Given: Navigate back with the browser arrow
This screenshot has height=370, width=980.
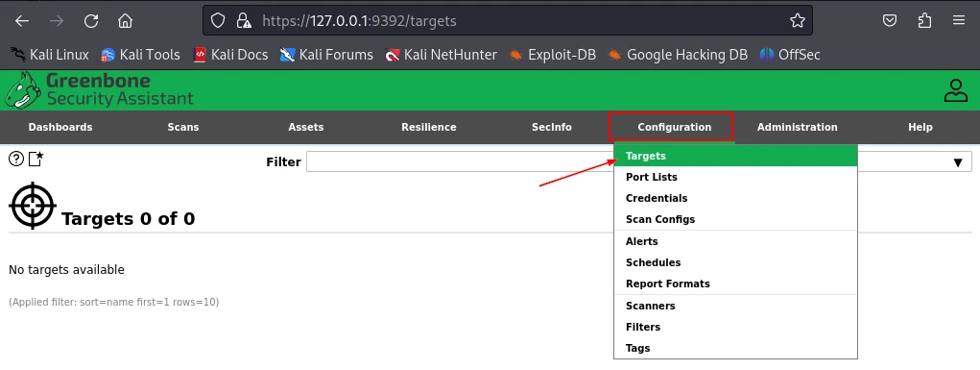Looking at the screenshot, I should click(x=22, y=20).
